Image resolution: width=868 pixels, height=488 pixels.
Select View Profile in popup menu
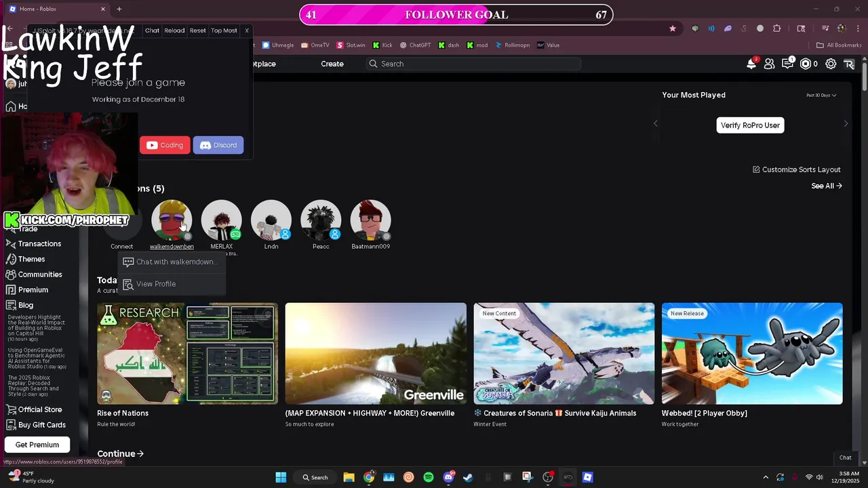click(171, 284)
